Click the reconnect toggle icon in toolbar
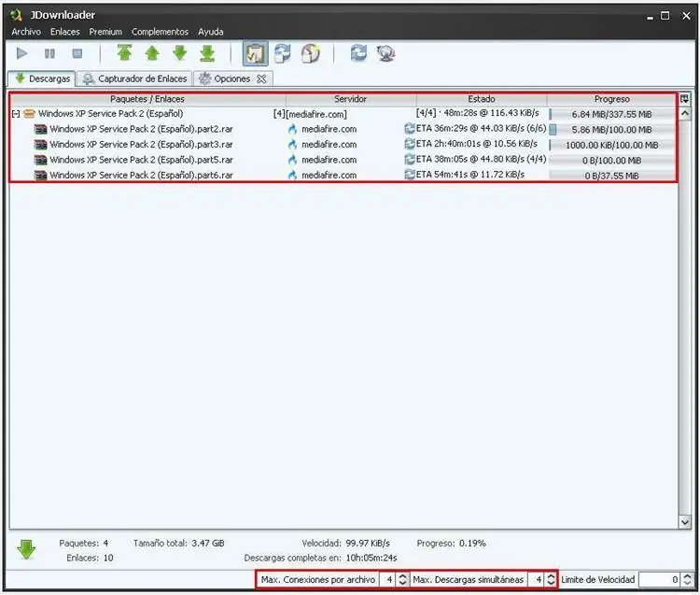 pyautogui.click(x=283, y=53)
